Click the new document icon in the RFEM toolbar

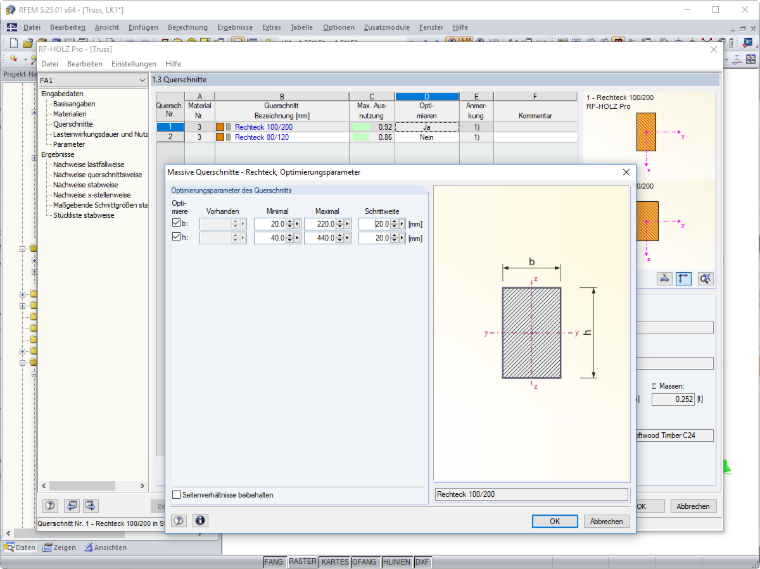point(14,43)
